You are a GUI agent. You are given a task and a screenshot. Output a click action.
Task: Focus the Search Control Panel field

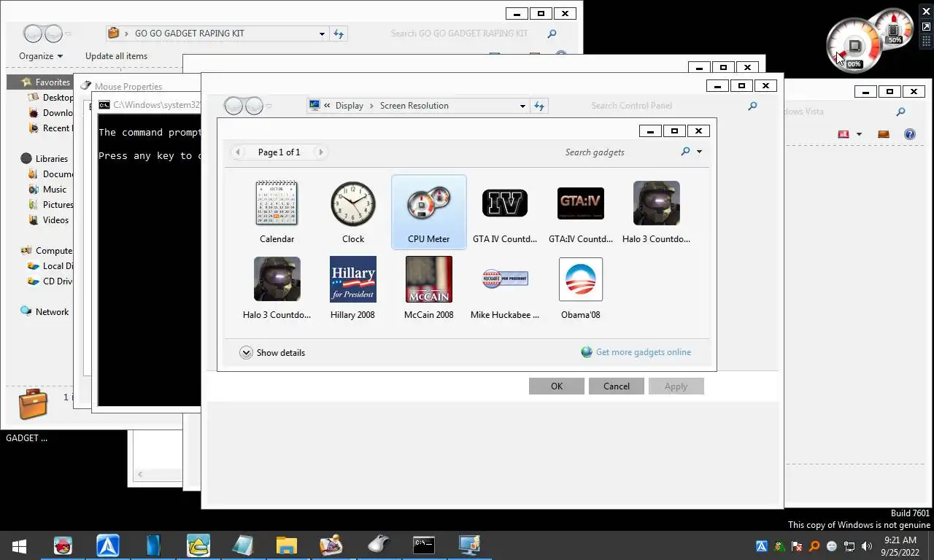point(664,106)
